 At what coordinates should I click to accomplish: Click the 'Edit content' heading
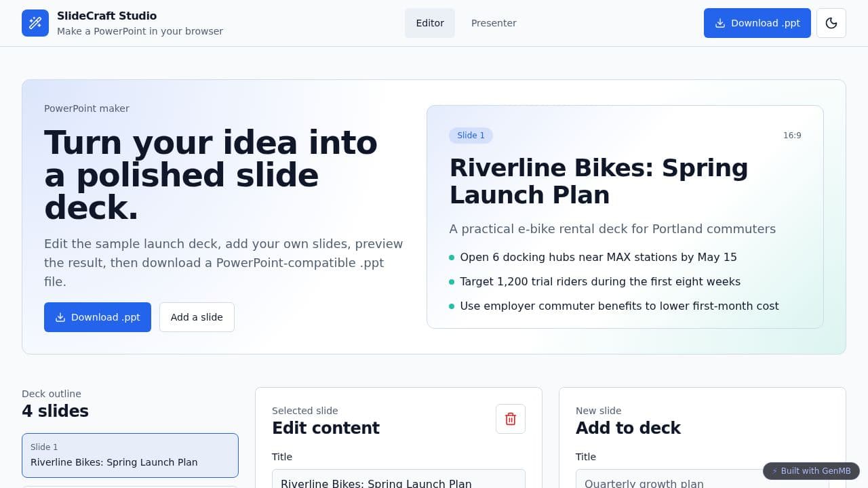click(x=325, y=428)
